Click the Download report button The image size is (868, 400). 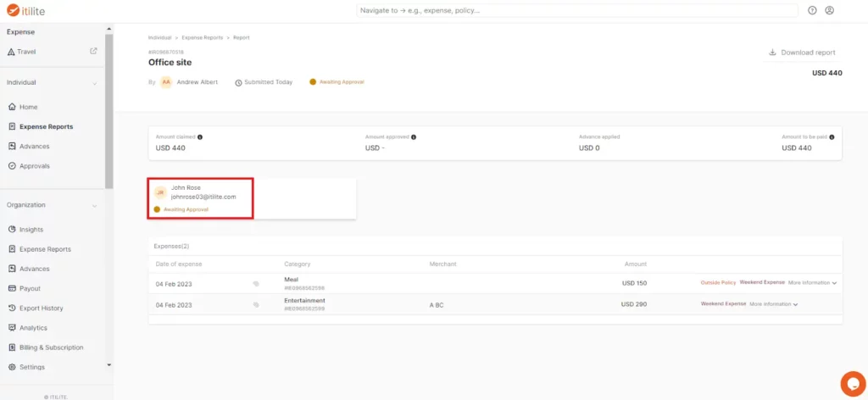(x=802, y=53)
